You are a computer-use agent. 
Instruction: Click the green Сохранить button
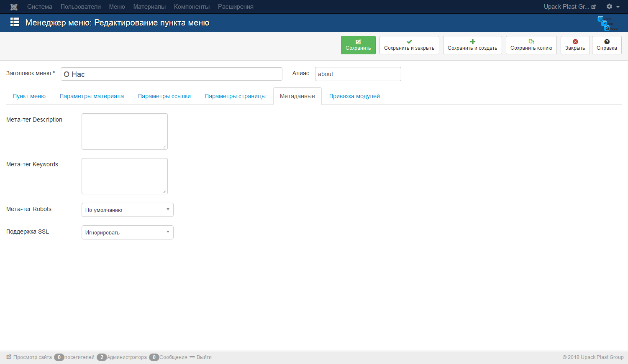(x=358, y=45)
